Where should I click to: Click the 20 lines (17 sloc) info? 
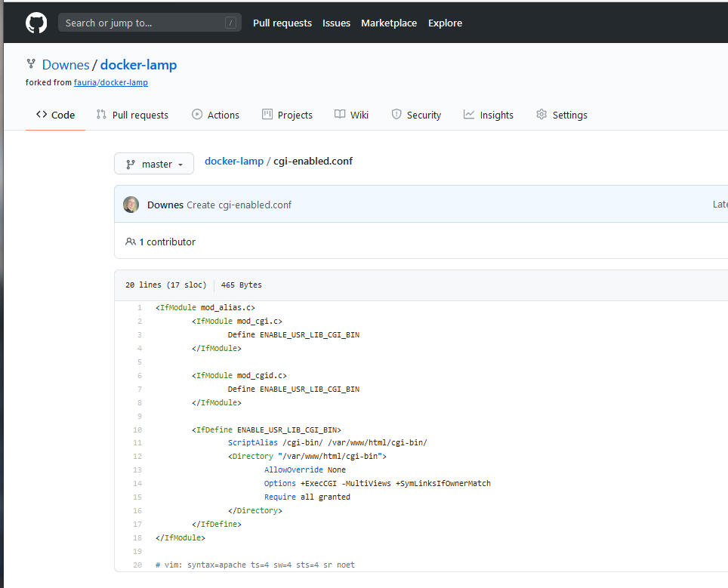click(x=165, y=285)
